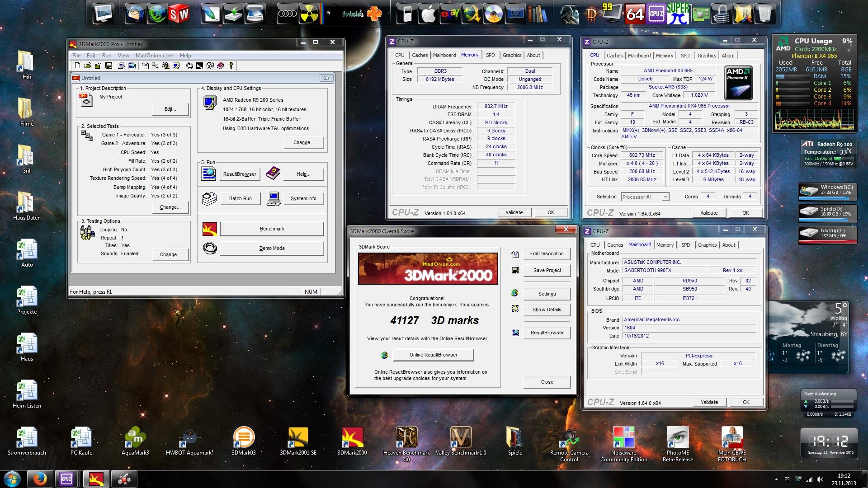Open the Stromverbrauch Excel shortcut on desktop

27,441
